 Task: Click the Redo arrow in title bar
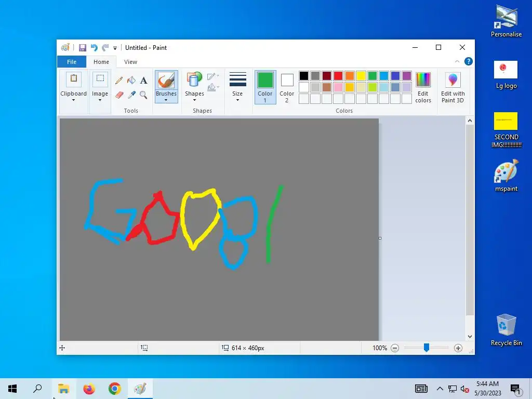tap(105, 48)
